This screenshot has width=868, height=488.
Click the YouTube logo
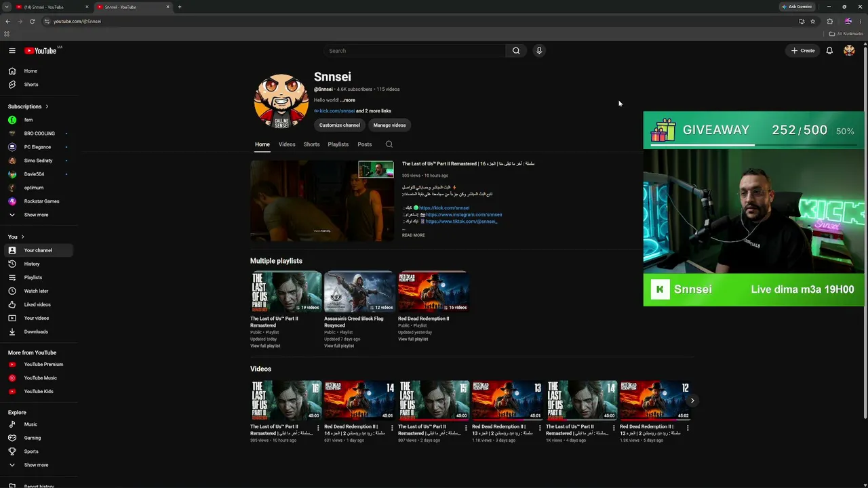[41, 51]
